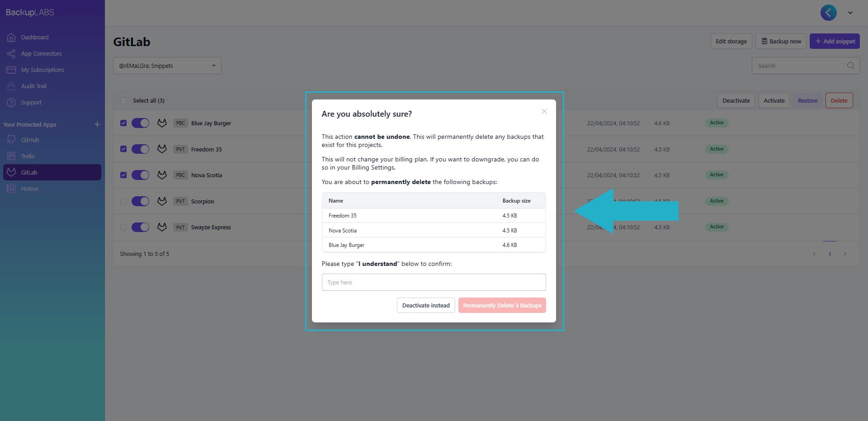Focus the Search field
The height and width of the screenshot is (421, 868).
click(x=806, y=66)
